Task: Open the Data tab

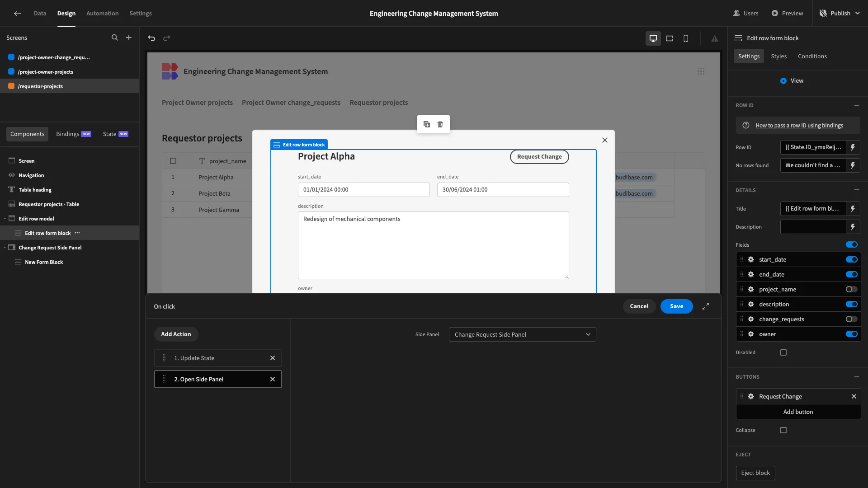Action: 40,14
